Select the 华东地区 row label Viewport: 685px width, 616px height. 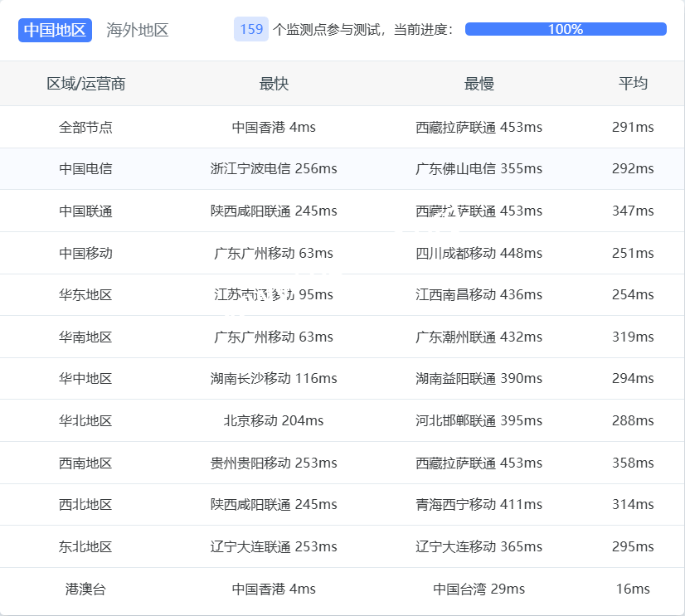coord(86,295)
